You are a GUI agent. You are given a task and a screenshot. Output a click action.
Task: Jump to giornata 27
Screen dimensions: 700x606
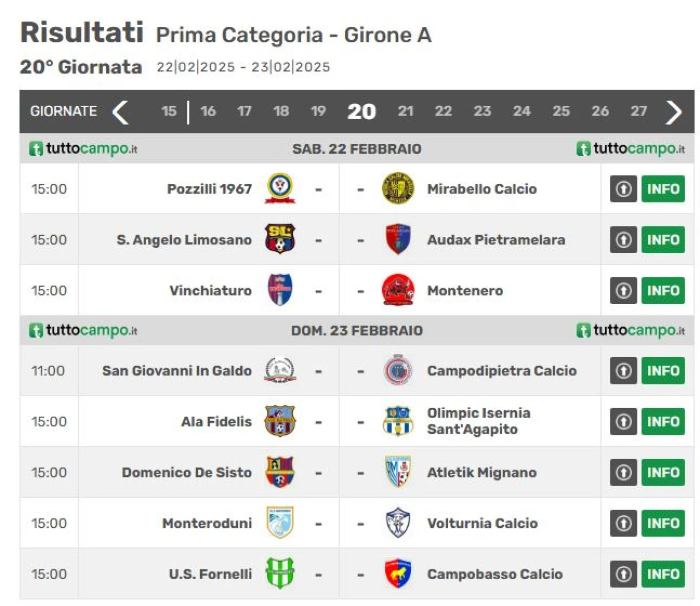pyautogui.click(x=638, y=111)
